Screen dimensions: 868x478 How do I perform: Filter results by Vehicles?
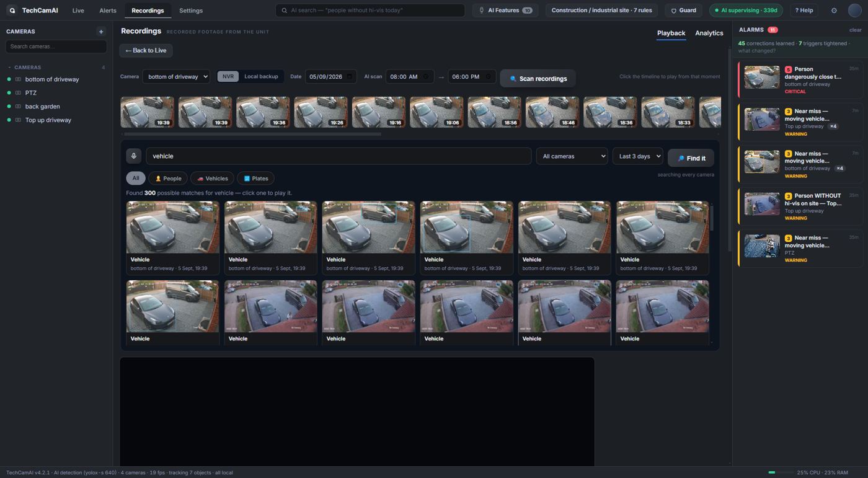click(212, 179)
